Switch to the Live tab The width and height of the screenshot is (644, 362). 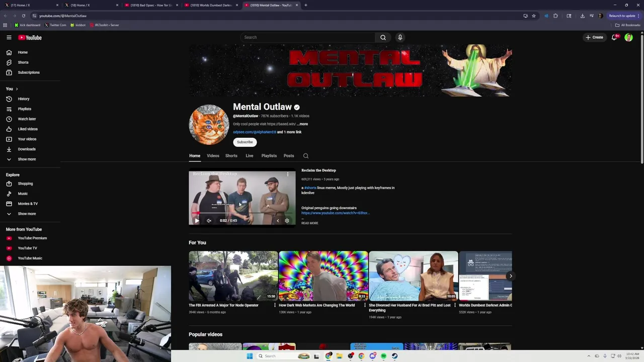pos(250,156)
